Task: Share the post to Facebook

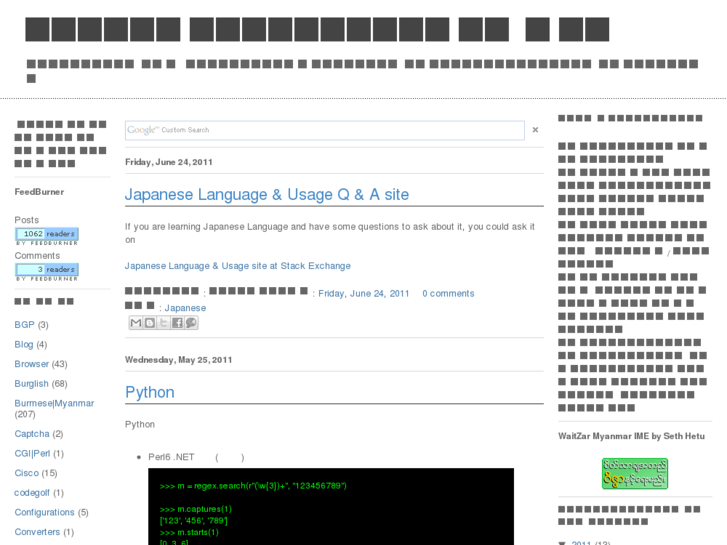Action: [x=177, y=323]
